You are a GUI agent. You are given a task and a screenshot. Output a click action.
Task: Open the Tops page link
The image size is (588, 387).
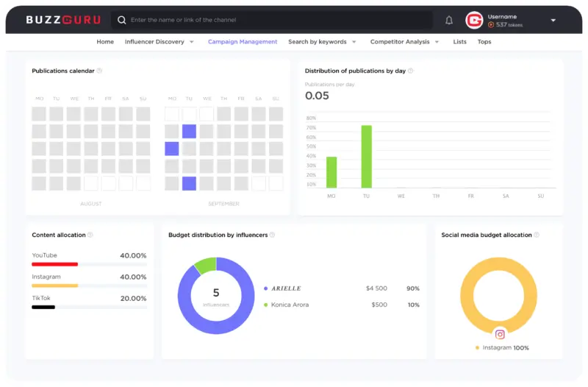[484, 42]
